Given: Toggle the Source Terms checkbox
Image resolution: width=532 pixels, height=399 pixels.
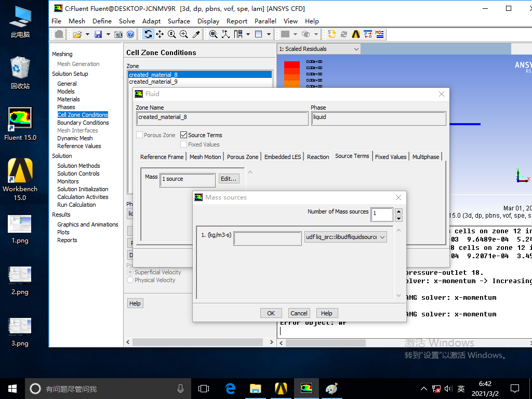Looking at the screenshot, I should [x=183, y=135].
